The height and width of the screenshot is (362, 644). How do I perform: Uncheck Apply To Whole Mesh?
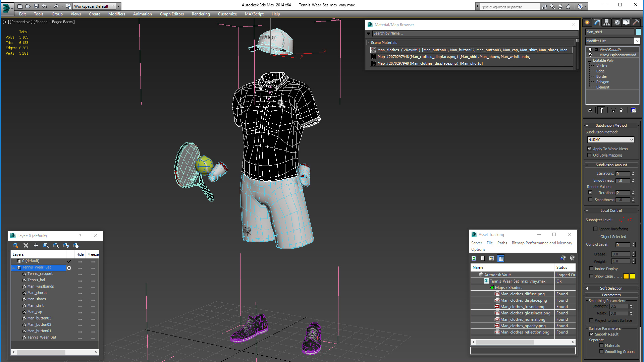pyautogui.click(x=590, y=149)
